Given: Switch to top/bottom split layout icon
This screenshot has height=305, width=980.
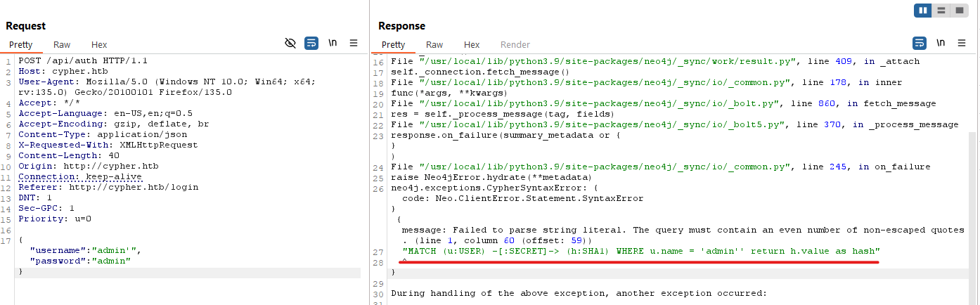Looking at the screenshot, I should click(x=941, y=11).
